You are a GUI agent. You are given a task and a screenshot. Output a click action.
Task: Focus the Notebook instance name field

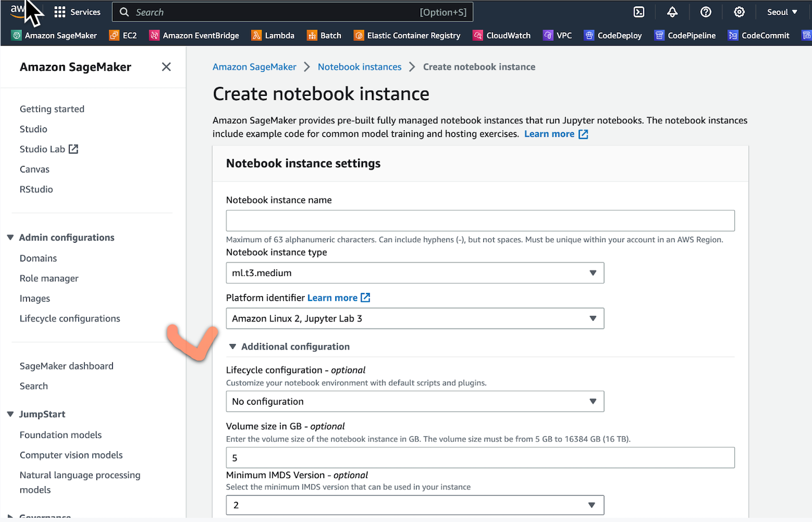click(x=480, y=221)
